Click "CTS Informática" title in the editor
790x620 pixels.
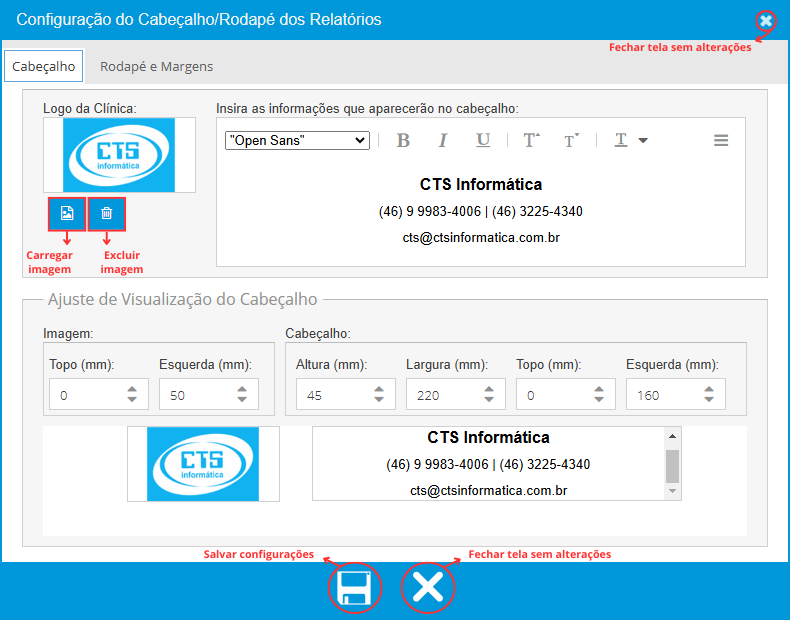click(x=481, y=184)
